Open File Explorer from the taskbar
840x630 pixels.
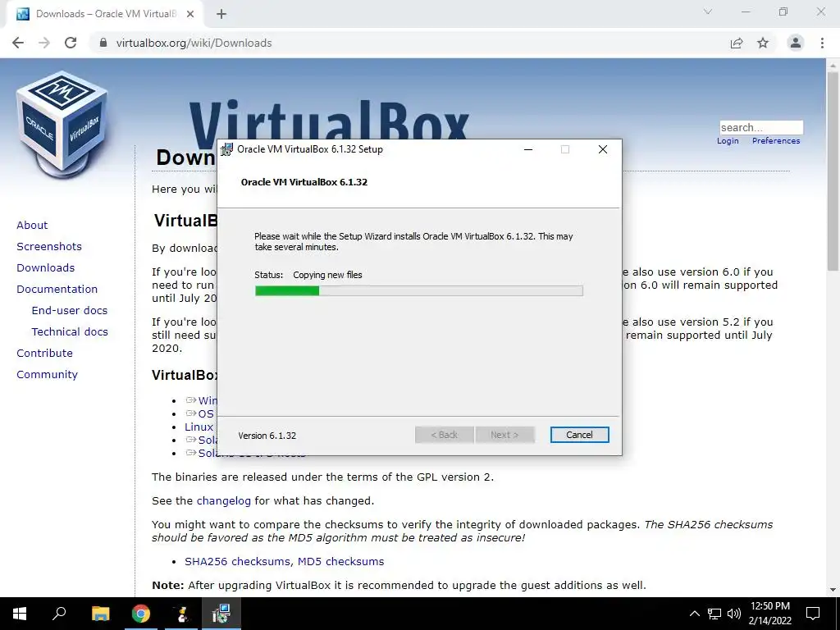[100, 614]
